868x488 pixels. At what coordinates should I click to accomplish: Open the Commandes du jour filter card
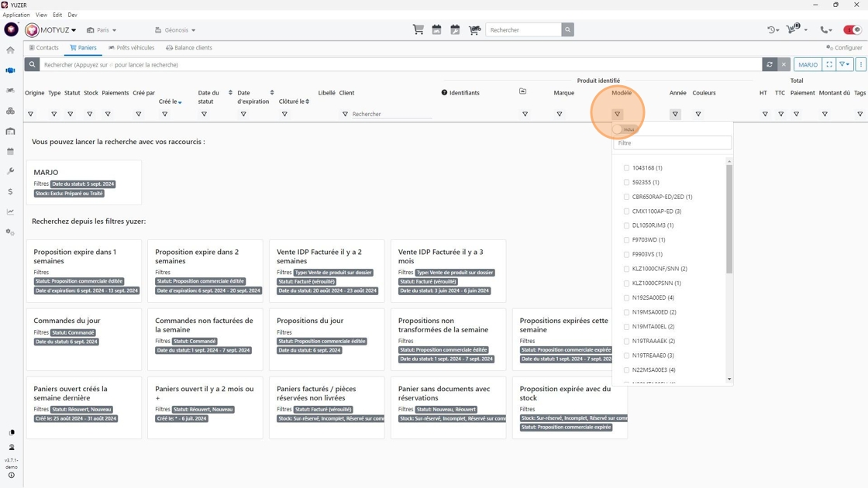[84, 339]
